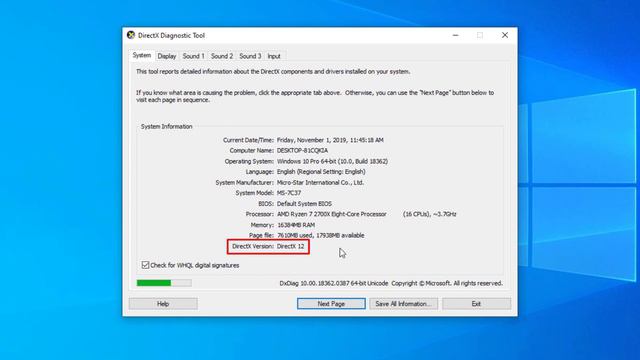Click the Windows 10 Pro operating system value
640x360 pixels.
[x=332, y=161]
